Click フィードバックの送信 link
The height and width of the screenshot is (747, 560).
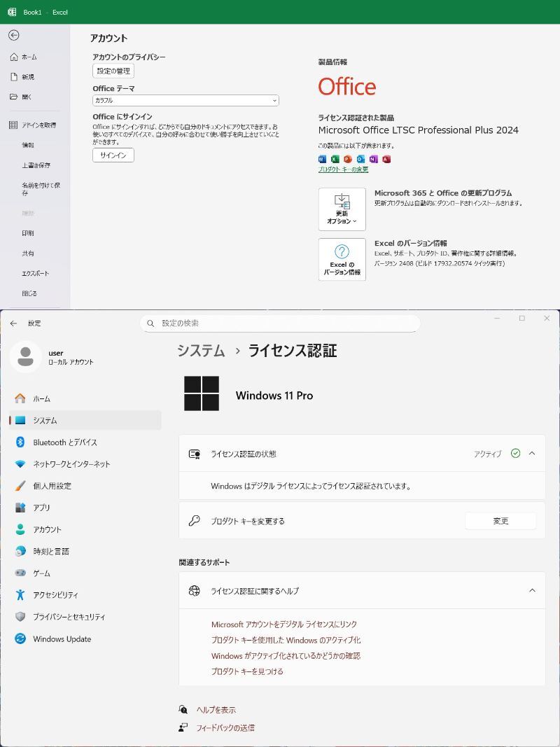[x=225, y=727]
